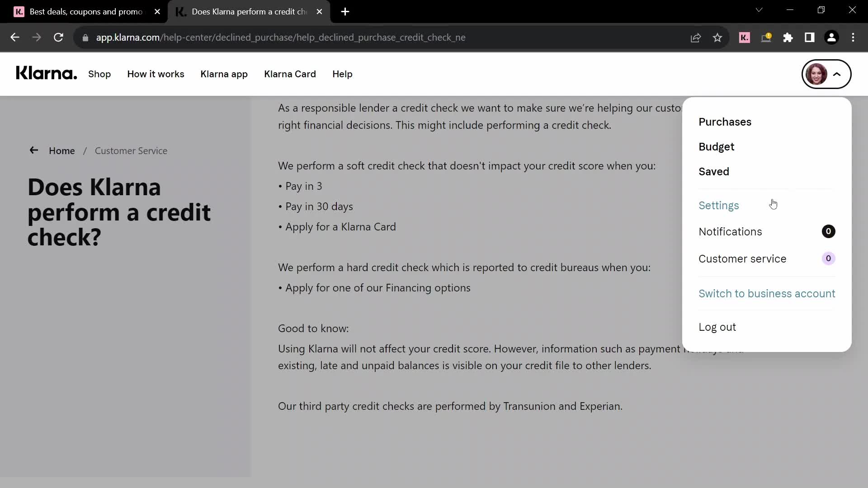The width and height of the screenshot is (868, 488).
Task: Click Switch to business account
Action: [767, 294]
